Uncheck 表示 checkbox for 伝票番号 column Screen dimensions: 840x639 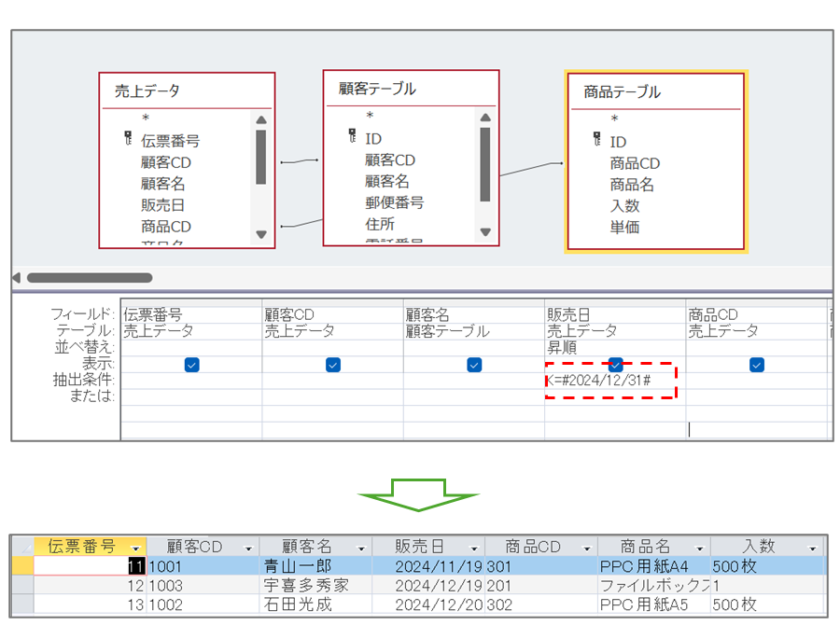point(191,365)
